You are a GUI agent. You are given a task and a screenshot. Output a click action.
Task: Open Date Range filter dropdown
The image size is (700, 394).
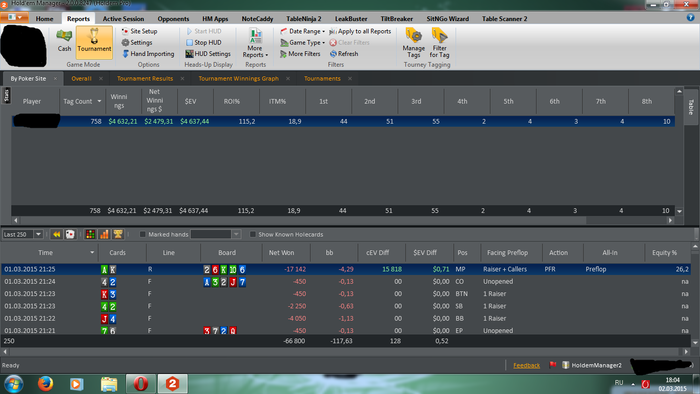(x=303, y=31)
